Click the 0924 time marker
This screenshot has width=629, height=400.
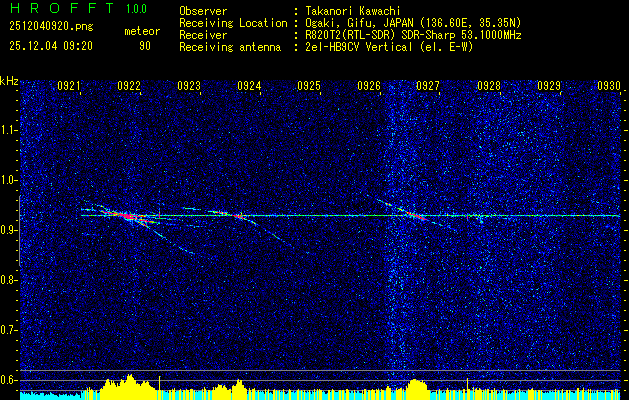click(249, 85)
